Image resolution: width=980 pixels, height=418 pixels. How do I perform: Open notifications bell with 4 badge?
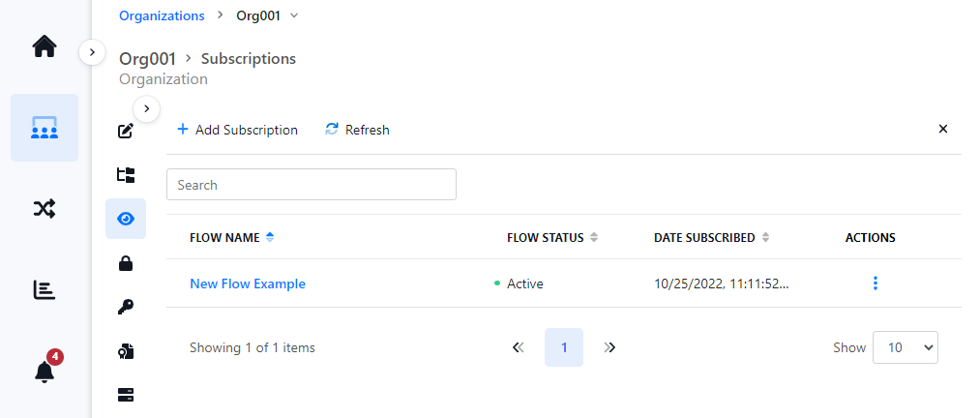(45, 371)
